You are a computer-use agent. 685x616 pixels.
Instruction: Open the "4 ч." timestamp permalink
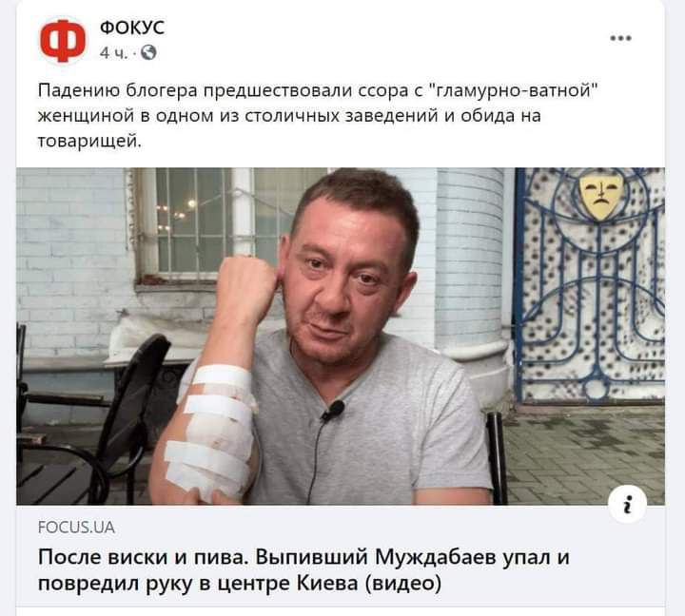coord(113,53)
